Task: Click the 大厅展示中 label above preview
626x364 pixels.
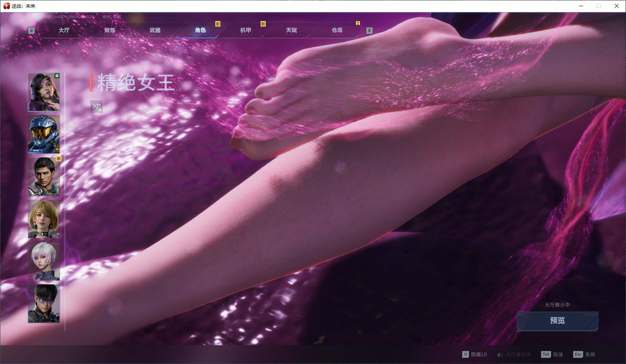Action: tap(557, 305)
